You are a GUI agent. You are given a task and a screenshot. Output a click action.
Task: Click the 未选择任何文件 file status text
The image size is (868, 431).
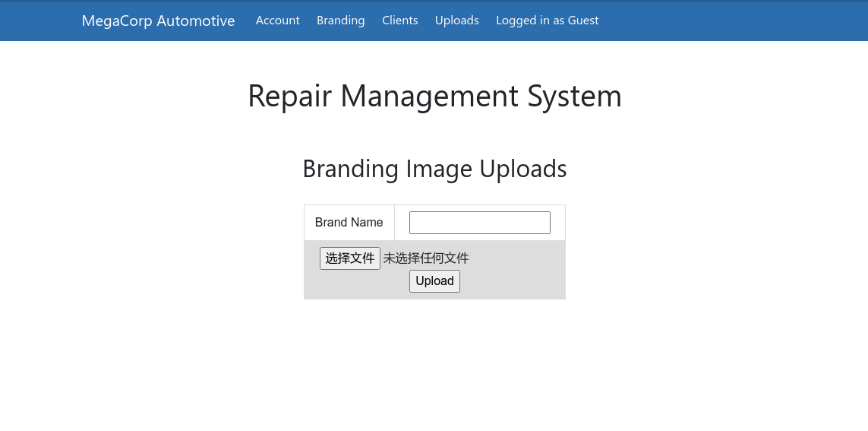coord(426,258)
